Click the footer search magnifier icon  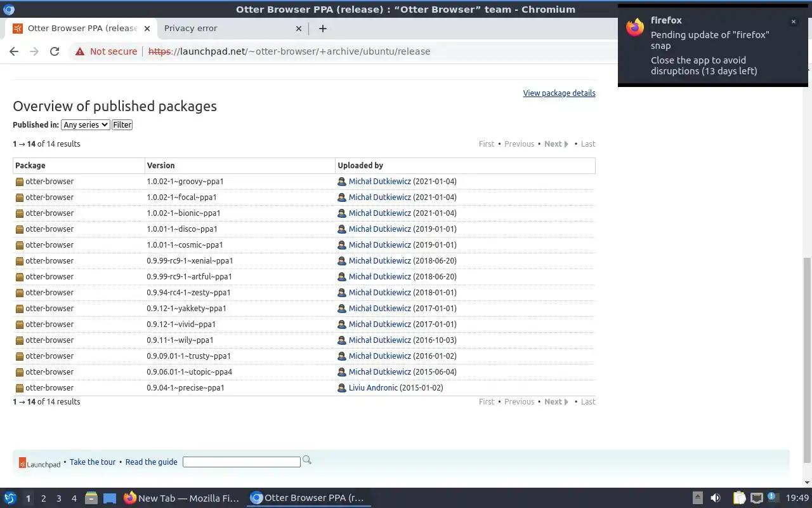pos(307,460)
